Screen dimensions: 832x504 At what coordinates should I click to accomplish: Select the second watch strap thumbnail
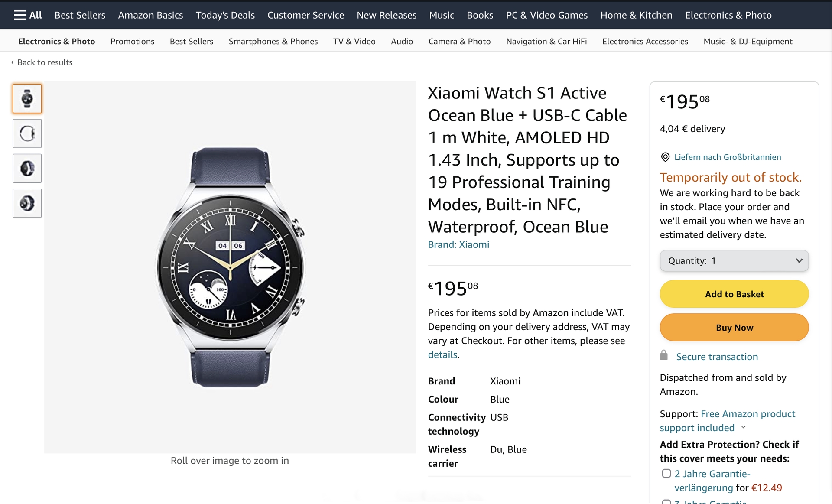coord(27,133)
